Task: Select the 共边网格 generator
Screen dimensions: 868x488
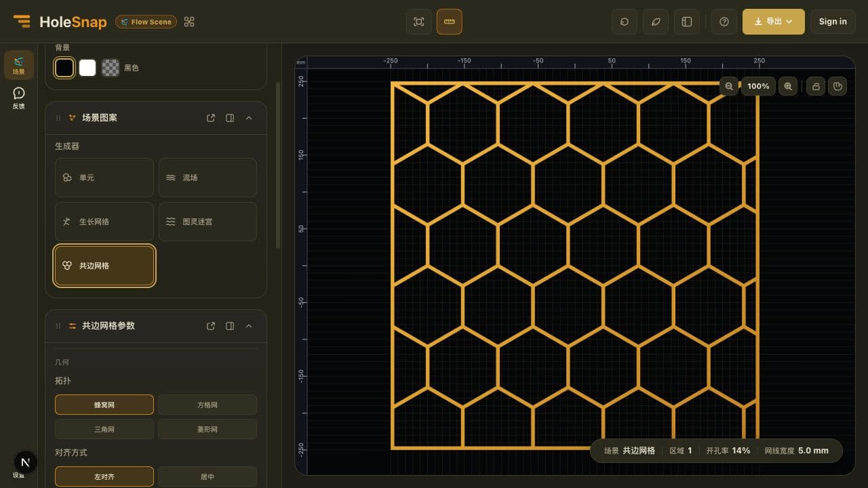Action: 104,266
